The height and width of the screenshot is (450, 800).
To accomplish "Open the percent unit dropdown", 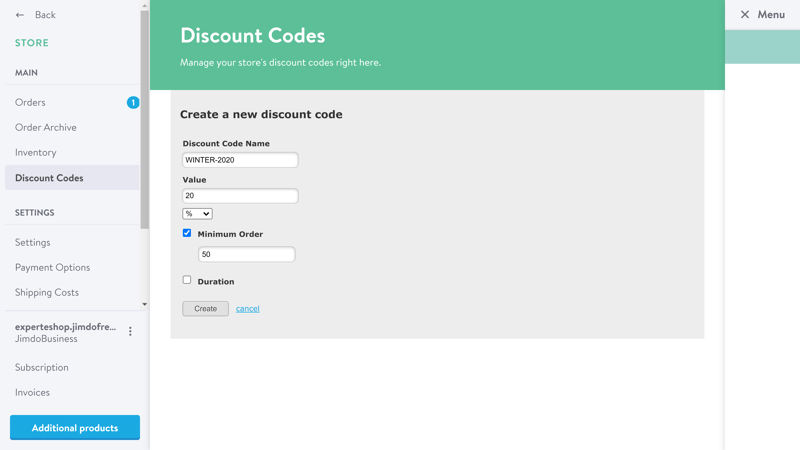I will (x=197, y=214).
